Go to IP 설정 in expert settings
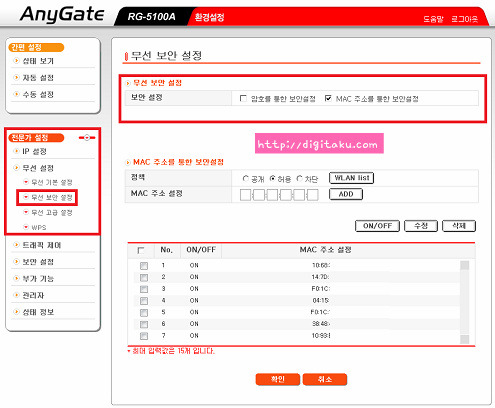Screen dimensions: 495x408 tap(34, 151)
